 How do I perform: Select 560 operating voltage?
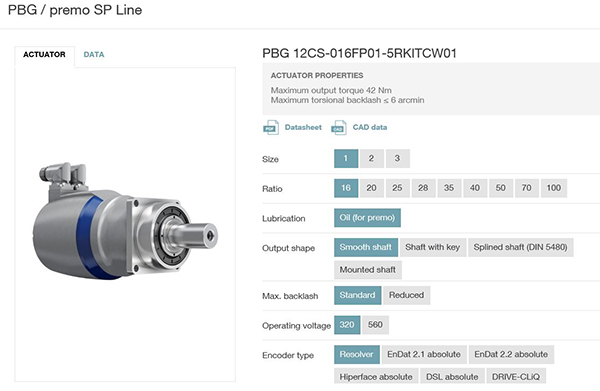tap(375, 325)
